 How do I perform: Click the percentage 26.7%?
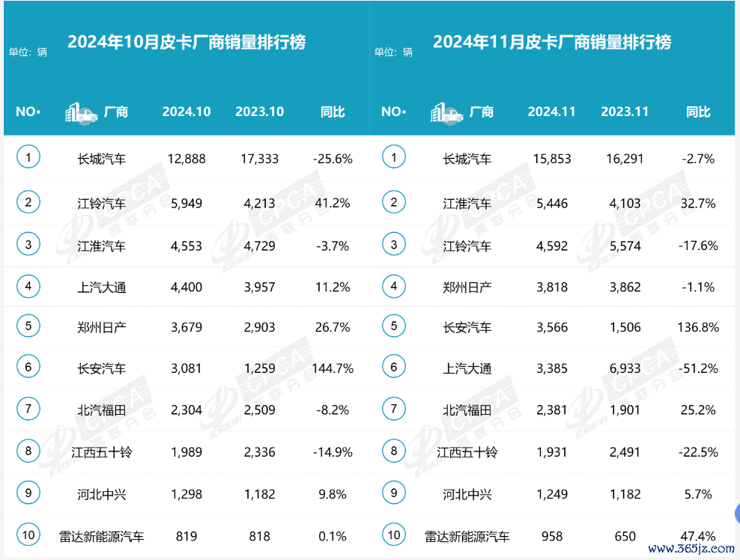[333, 327]
